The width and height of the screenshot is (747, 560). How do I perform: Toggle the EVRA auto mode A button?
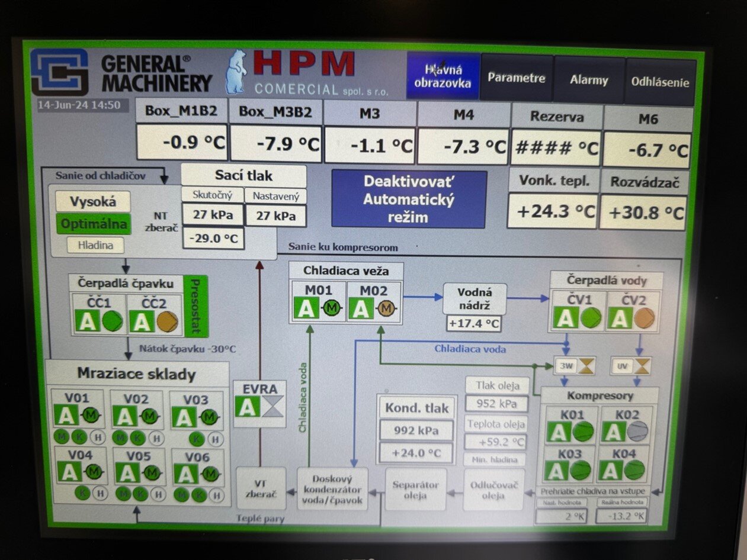(245, 408)
